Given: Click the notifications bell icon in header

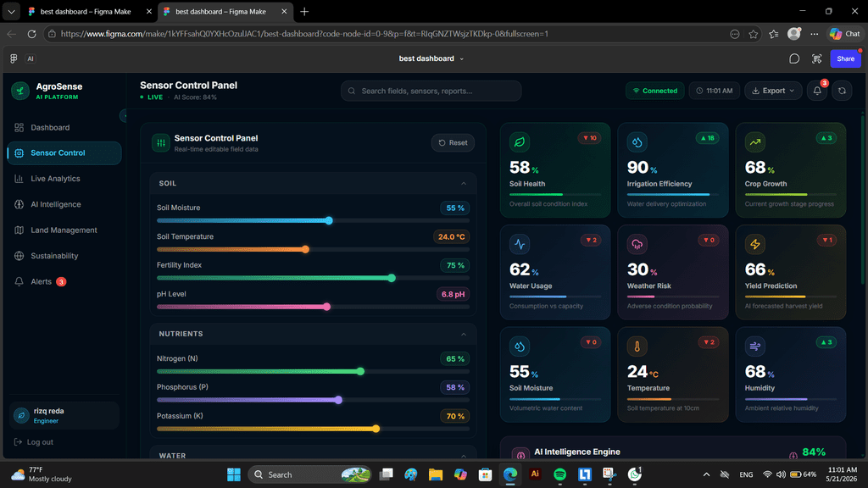Looking at the screenshot, I should click(817, 91).
